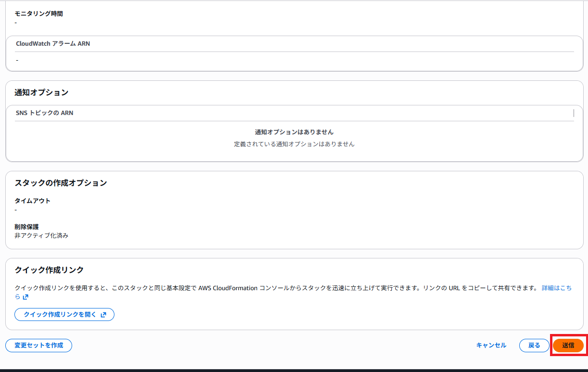Click the 通知オプションはありません empty-state message
Screen dimensions: 588x372
[x=293, y=131]
